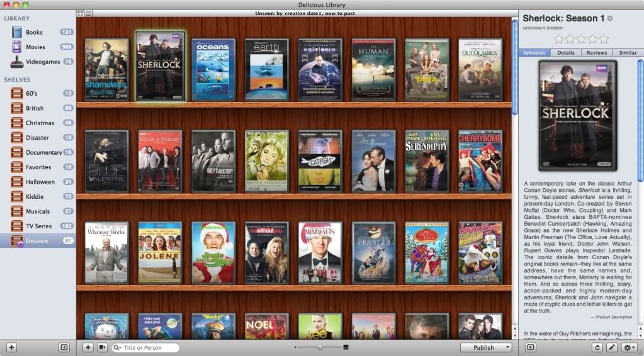This screenshot has width=644, height=356.
Task: Select the Out of Africa cover
Action: (480, 70)
